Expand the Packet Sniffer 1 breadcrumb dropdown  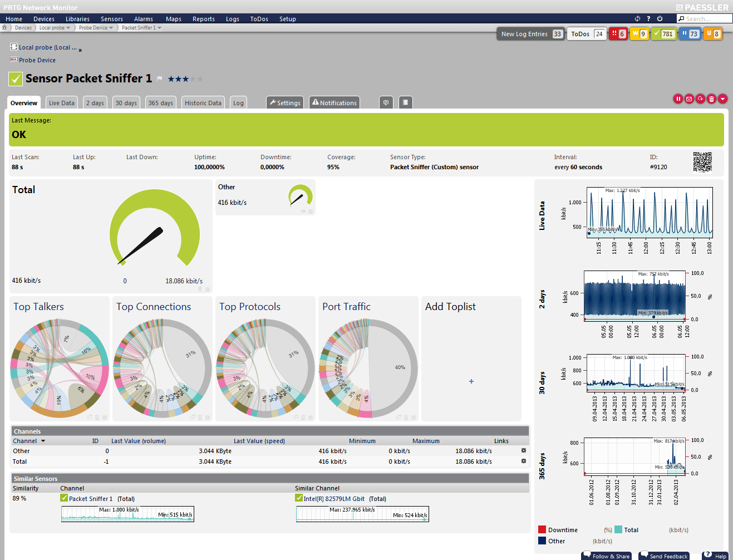[x=159, y=28]
